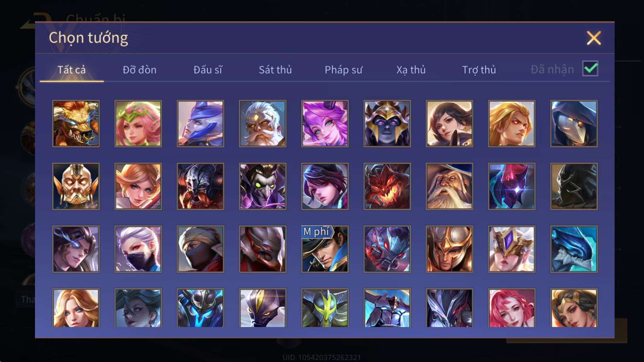The width and height of the screenshot is (644, 362).
Task: Open the "Sát thủ" tab
Action: [x=275, y=70]
